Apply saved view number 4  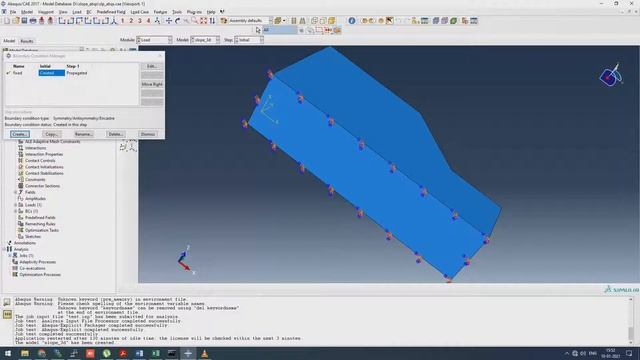[148, 21]
